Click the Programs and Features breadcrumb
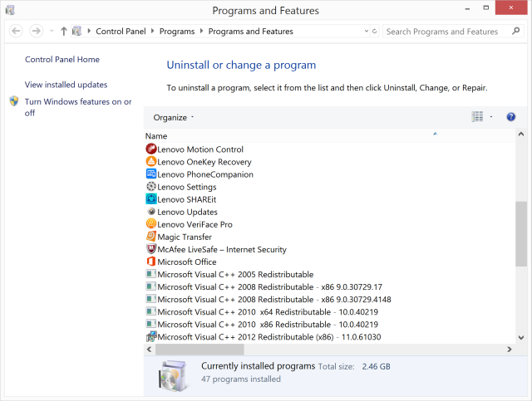The width and height of the screenshot is (532, 401). point(251,32)
